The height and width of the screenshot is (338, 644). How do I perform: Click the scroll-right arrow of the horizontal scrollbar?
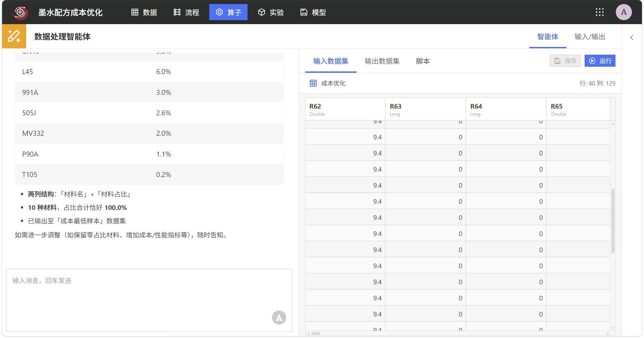[607, 333]
